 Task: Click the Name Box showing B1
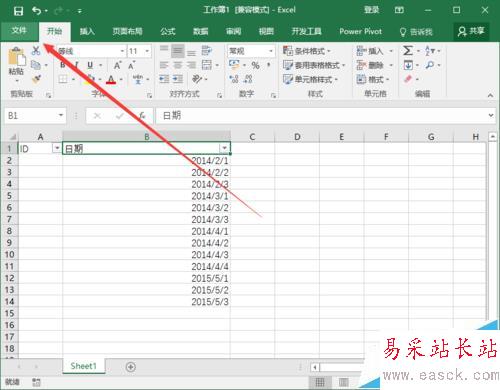tap(35, 116)
